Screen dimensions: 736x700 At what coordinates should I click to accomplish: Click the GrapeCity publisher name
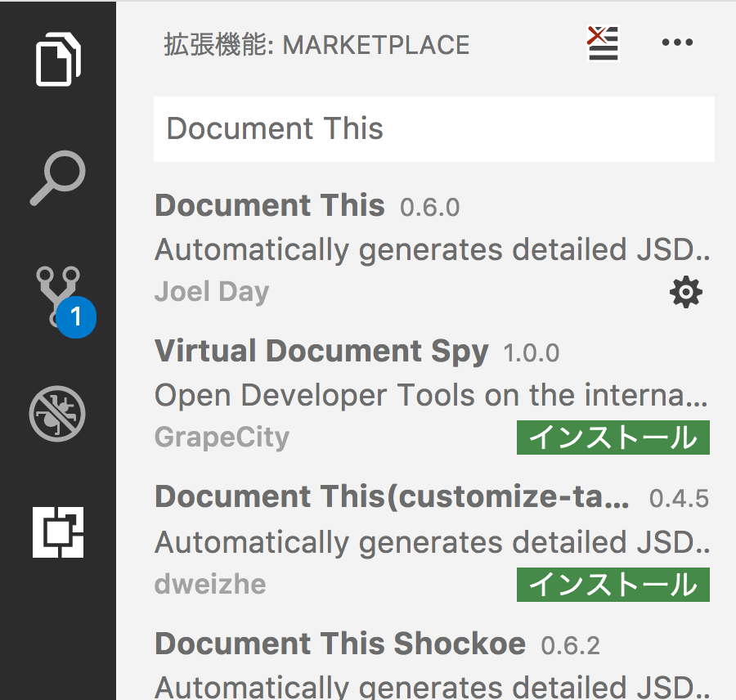pos(222,437)
